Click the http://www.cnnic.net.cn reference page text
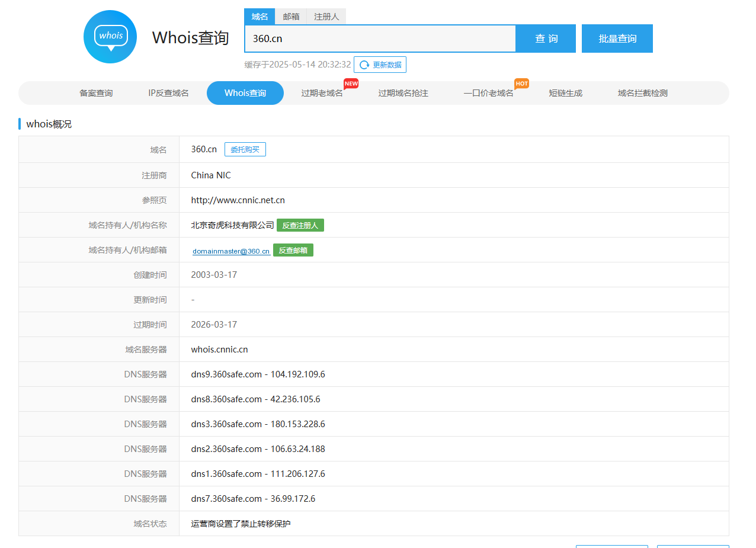The image size is (756, 548). (x=238, y=200)
